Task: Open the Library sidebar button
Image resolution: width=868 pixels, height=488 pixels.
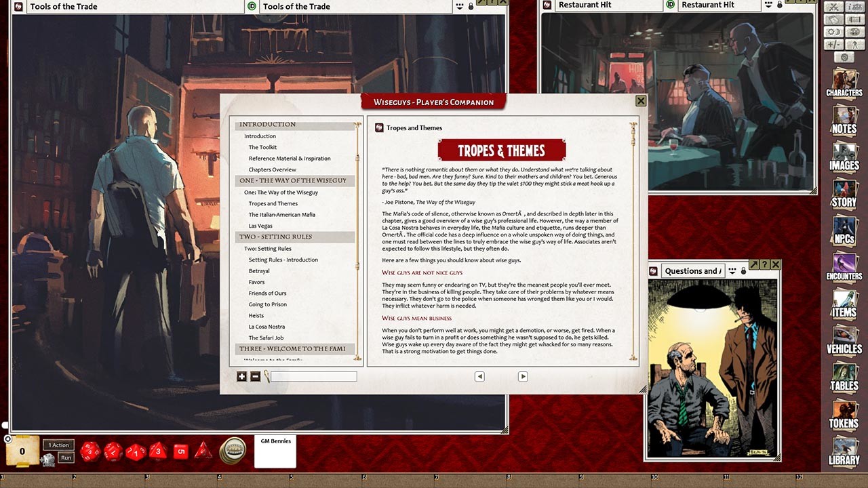Action: click(844, 450)
